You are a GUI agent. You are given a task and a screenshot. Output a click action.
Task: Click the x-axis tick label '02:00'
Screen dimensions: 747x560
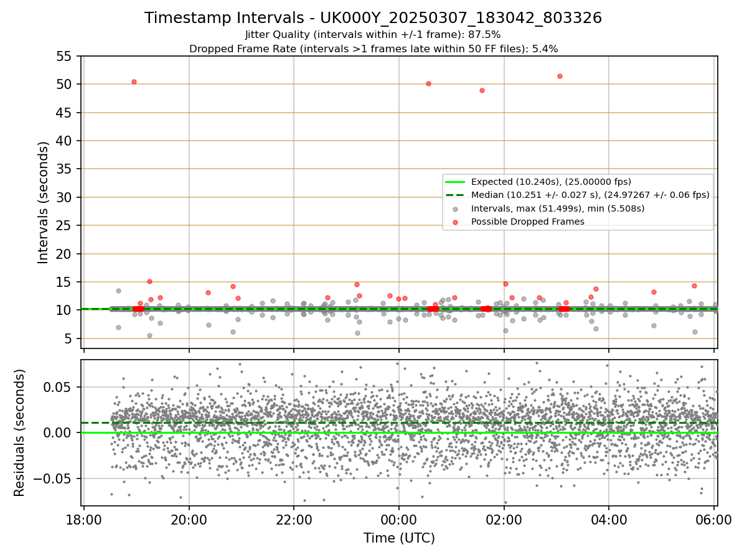pos(504,520)
